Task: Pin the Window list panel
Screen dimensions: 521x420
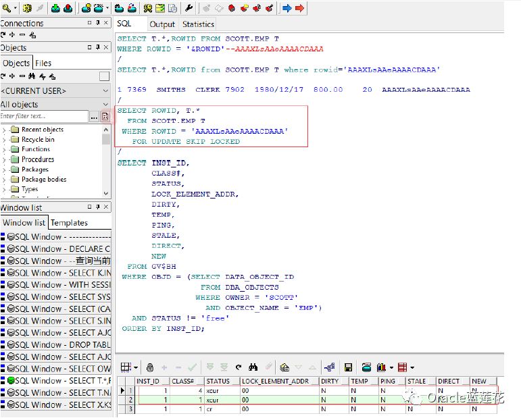Action: tap(98, 207)
